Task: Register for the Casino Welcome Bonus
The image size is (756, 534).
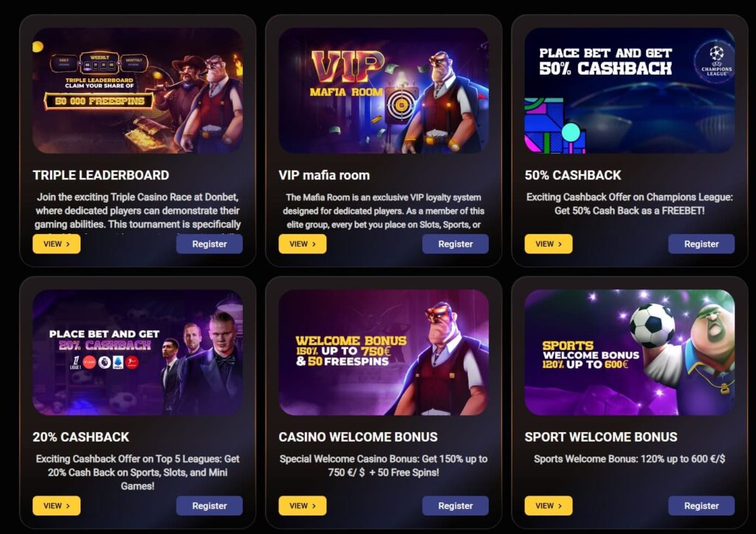Action: click(x=455, y=505)
